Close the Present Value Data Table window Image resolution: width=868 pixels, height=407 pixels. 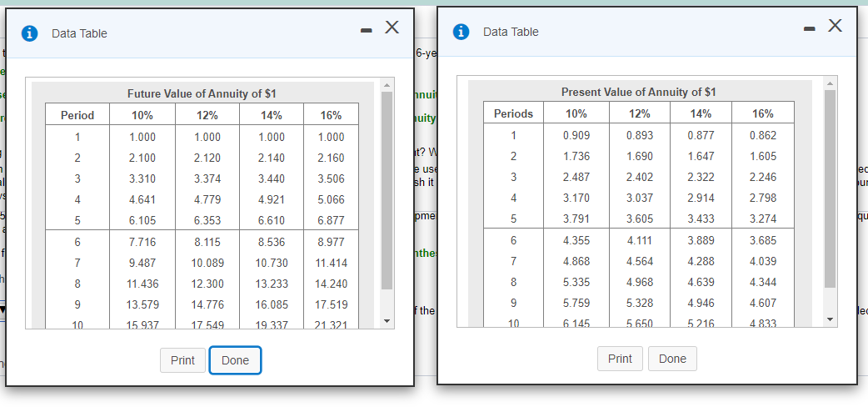pos(836,25)
